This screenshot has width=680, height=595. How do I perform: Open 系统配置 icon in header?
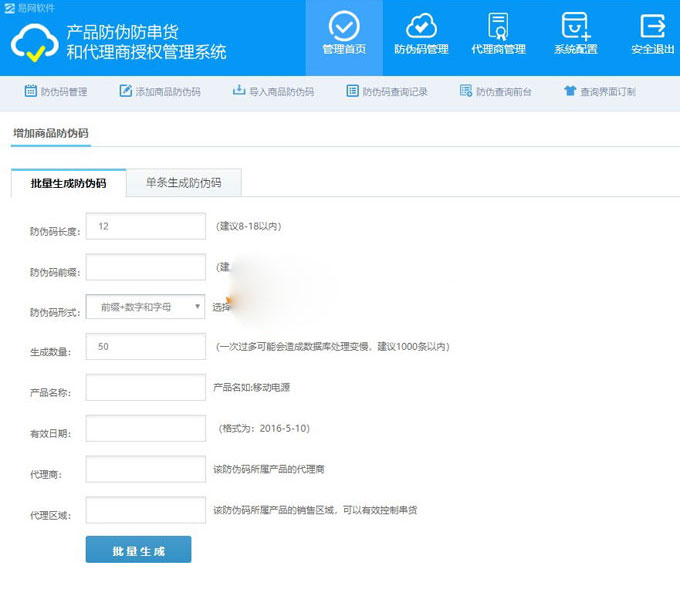pos(575,26)
